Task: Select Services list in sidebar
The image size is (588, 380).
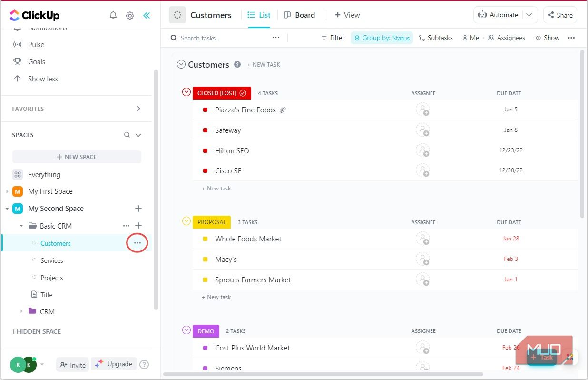Action: point(52,260)
